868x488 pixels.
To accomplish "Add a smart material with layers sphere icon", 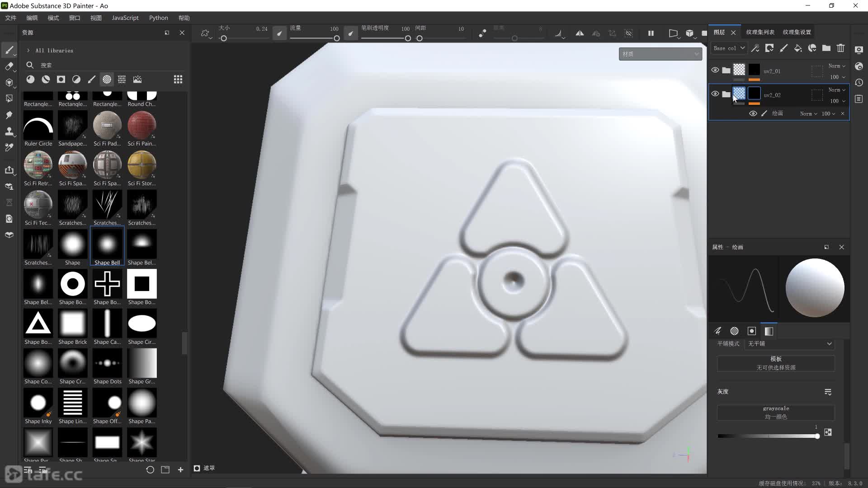I will (812, 48).
